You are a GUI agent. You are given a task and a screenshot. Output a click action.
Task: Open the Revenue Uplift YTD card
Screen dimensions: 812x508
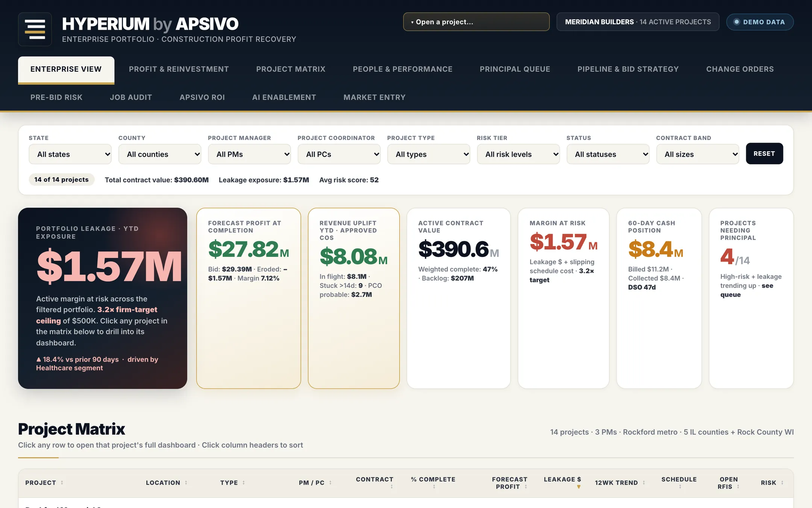(x=354, y=298)
